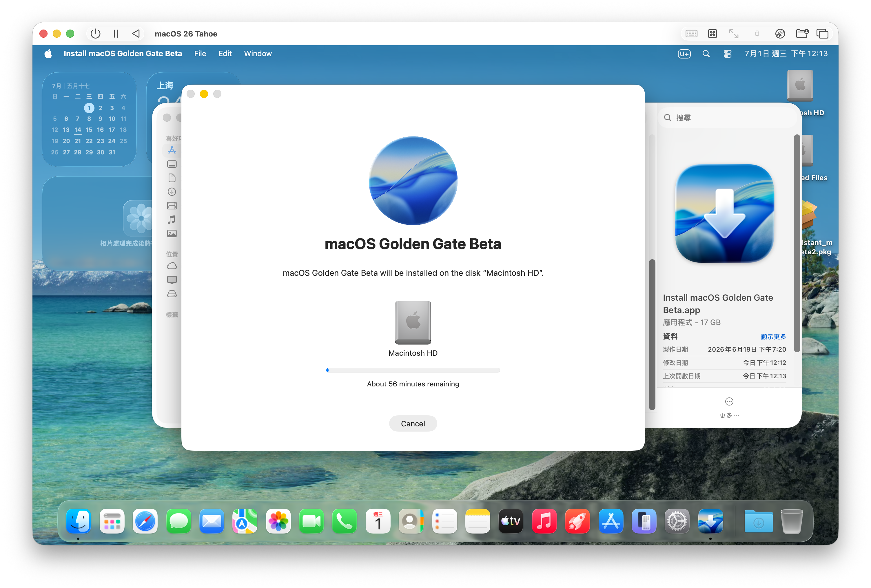This screenshot has width=871, height=588.
Task: Open Calendar from the Dock
Action: point(378,521)
